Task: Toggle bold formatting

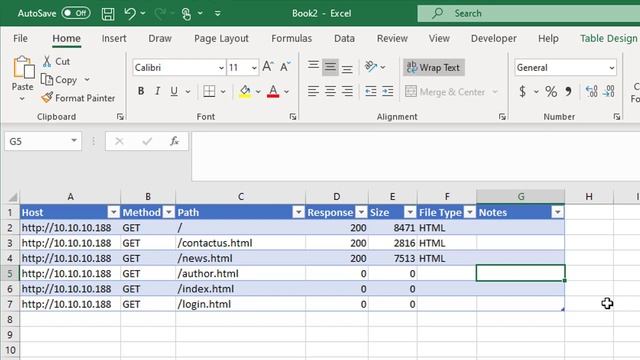Action: click(x=141, y=91)
